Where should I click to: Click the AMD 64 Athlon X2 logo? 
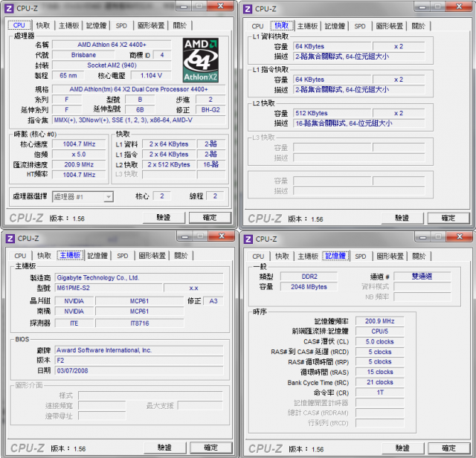tap(201, 60)
